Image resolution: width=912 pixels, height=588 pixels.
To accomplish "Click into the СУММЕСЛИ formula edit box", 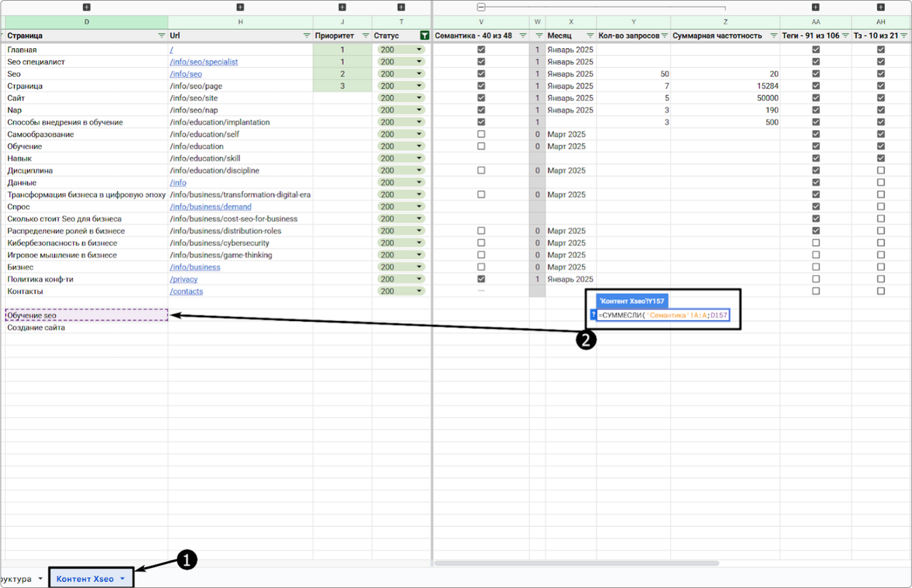I will click(x=663, y=315).
